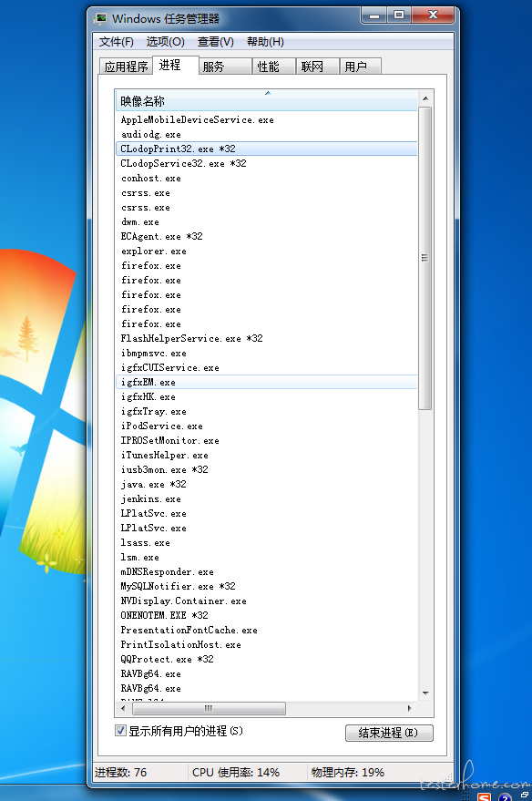Image resolution: width=532 pixels, height=801 pixels.
Task: Click CPU 使用率: 14% status entry
Action: 236,773
